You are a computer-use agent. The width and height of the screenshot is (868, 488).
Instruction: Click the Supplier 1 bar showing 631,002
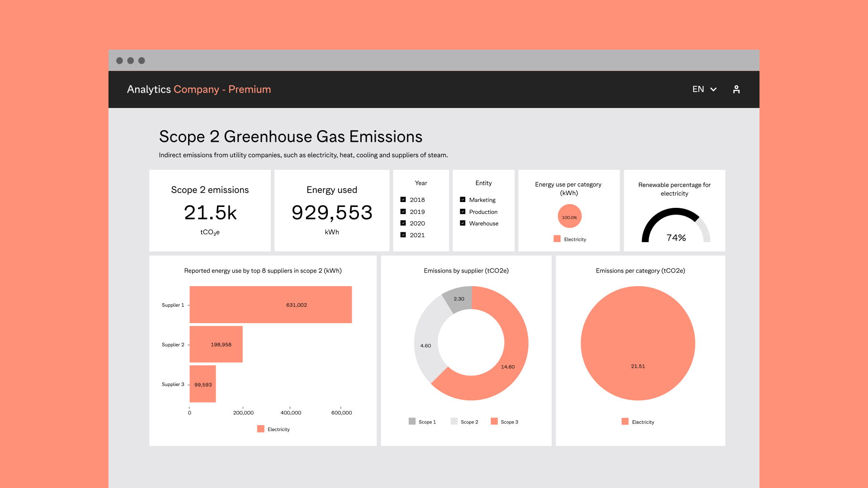click(x=270, y=305)
